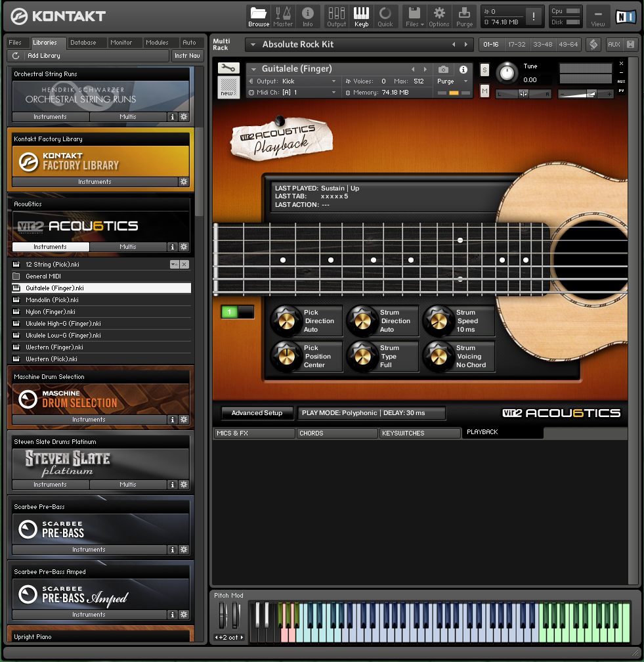Show Acou6tics Multis
The height and width of the screenshot is (662, 644).
pos(128,246)
